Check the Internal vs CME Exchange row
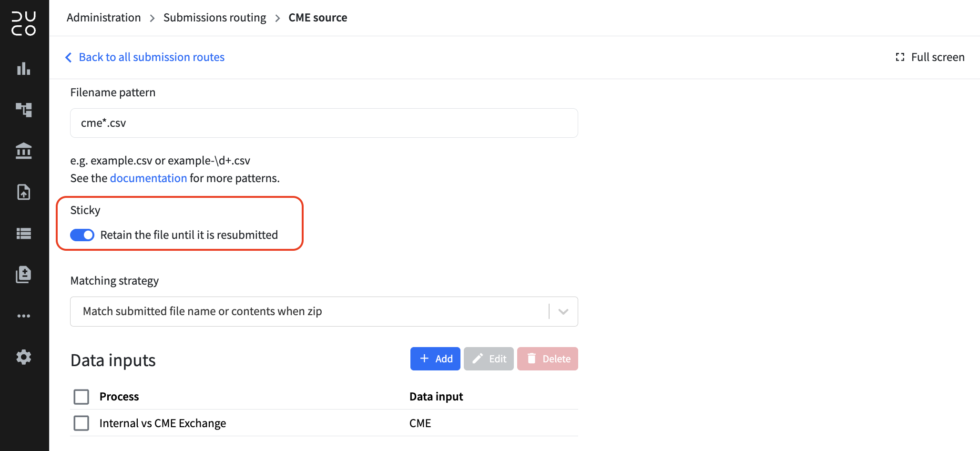Screen dimensions: 980x451 [82, 423]
